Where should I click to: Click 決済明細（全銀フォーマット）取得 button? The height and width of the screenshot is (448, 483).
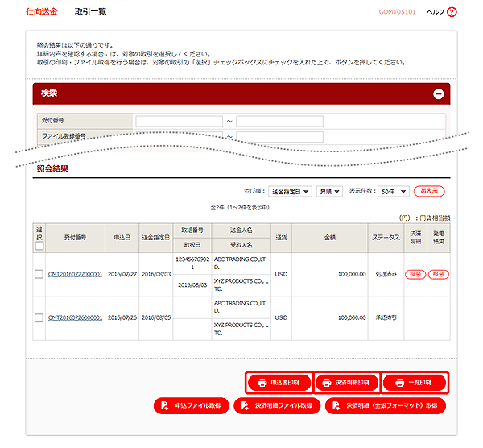click(386, 405)
